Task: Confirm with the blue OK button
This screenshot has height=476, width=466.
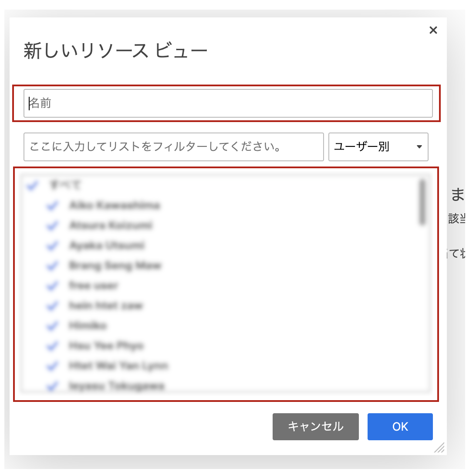Action: tap(400, 426)
